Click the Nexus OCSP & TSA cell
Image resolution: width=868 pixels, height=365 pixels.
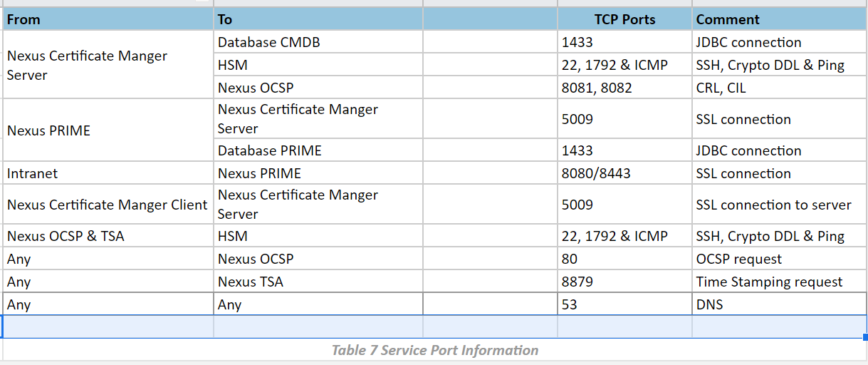pos(108,236)
